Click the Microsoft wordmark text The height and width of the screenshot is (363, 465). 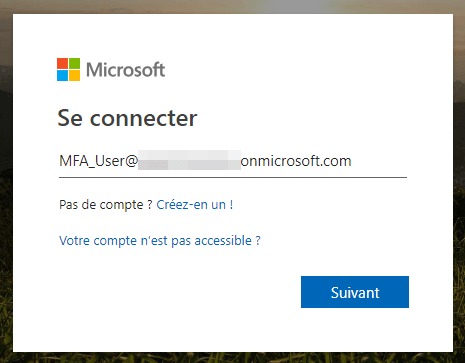click(126, 70)
